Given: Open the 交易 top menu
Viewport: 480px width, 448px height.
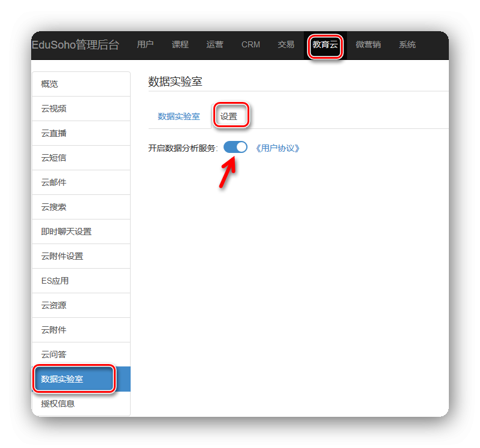Looking at the screenshot, I should pos(286,45).
